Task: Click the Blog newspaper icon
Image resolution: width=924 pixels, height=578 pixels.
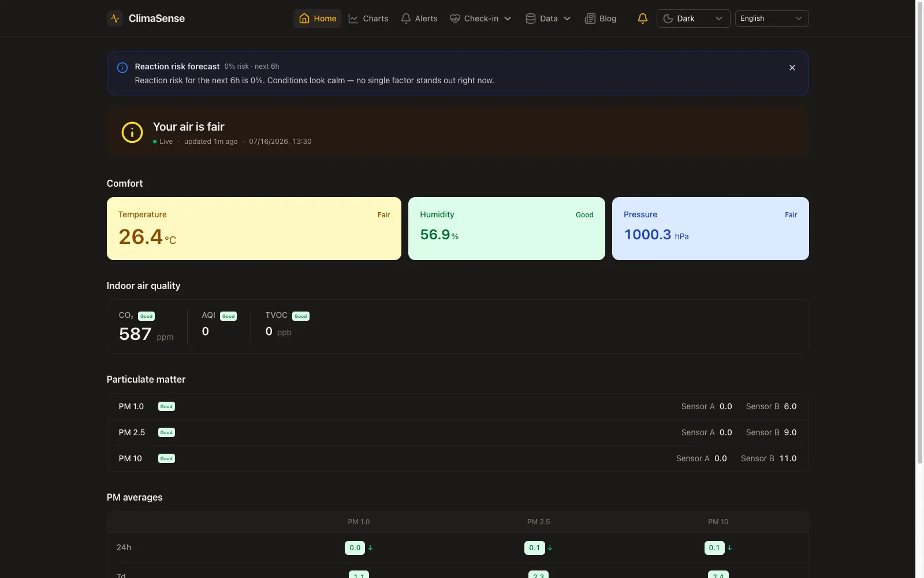Action: 590,18
